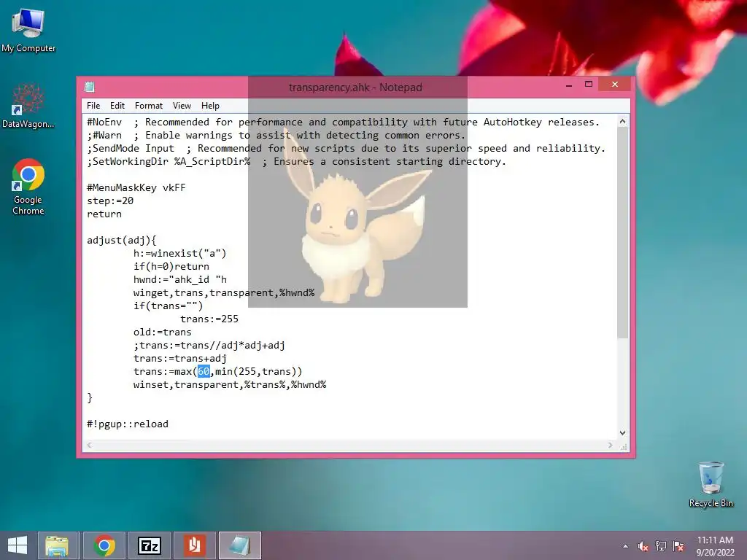This screenshot has height=560, width=747.
Task: Click the '#!pgup::reload' line
Action: point(128,424)
